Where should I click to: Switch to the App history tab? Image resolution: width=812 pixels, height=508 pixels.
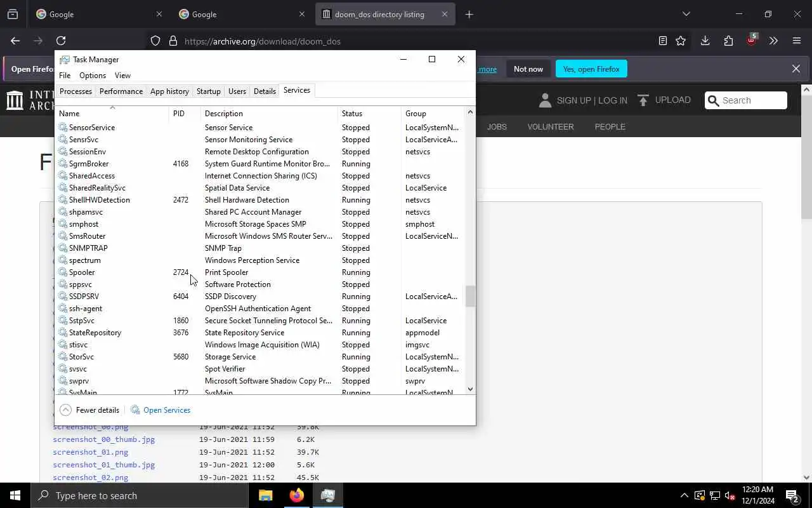[x=169, y=91]
